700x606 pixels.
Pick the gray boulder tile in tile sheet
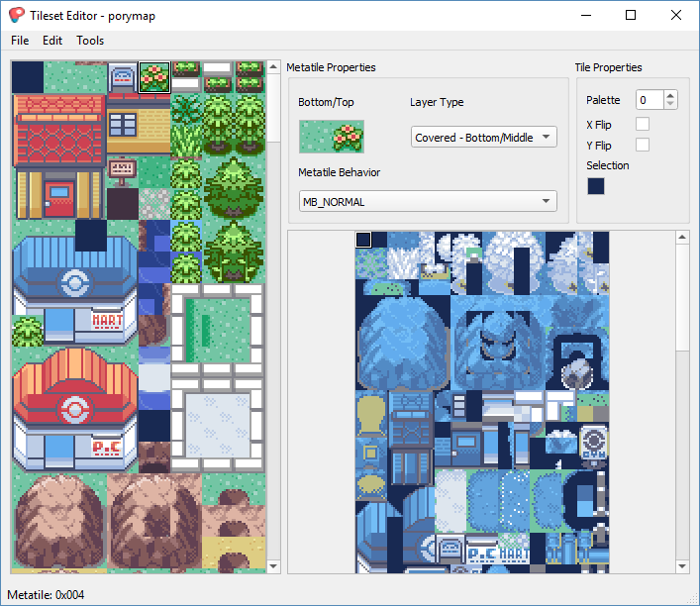[577, 373]
